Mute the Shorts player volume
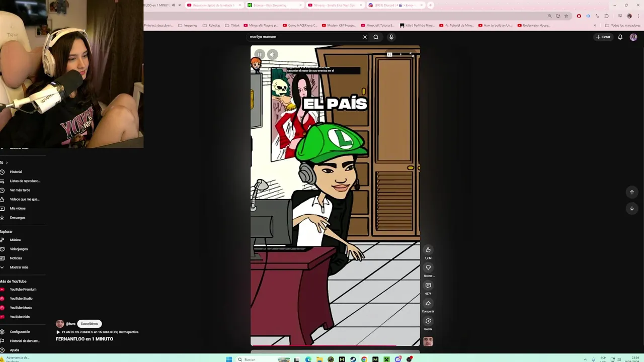The image size is (644, 362). coord(272,54)
